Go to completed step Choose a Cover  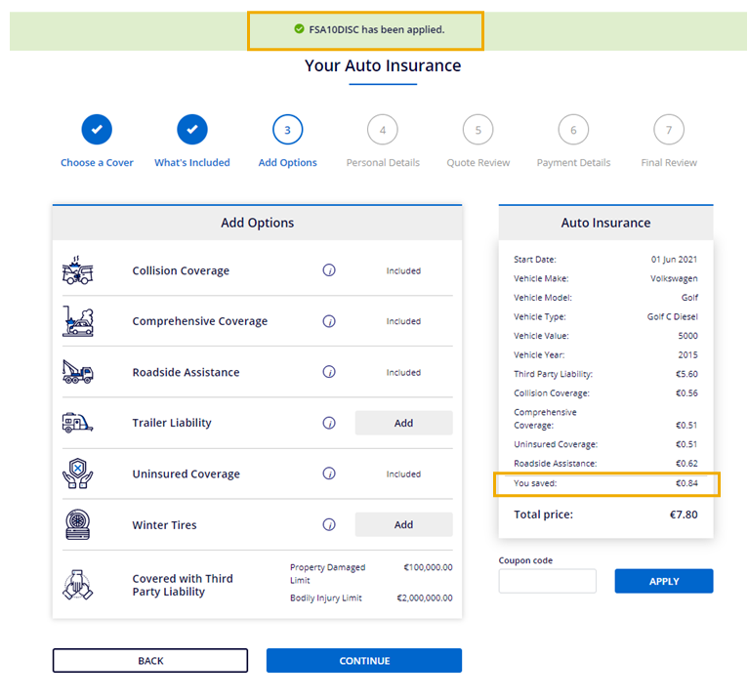click(x=97, y=129)
